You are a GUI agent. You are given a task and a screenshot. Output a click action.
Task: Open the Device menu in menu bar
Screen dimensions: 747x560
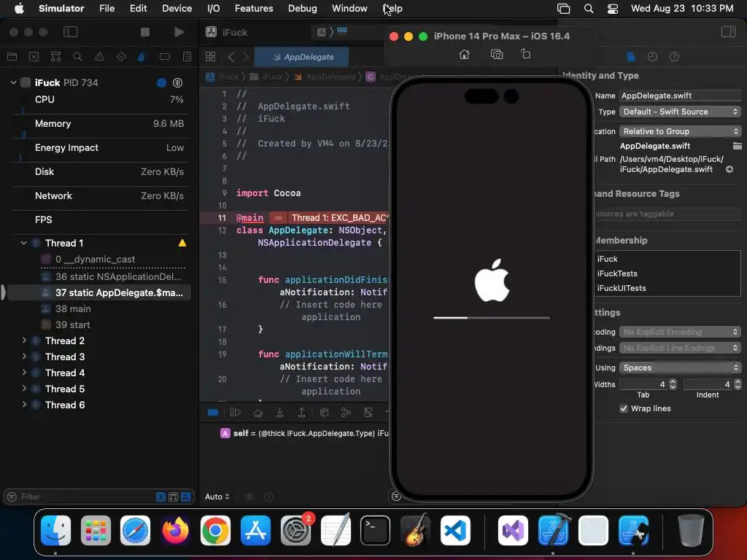(177, 8)
